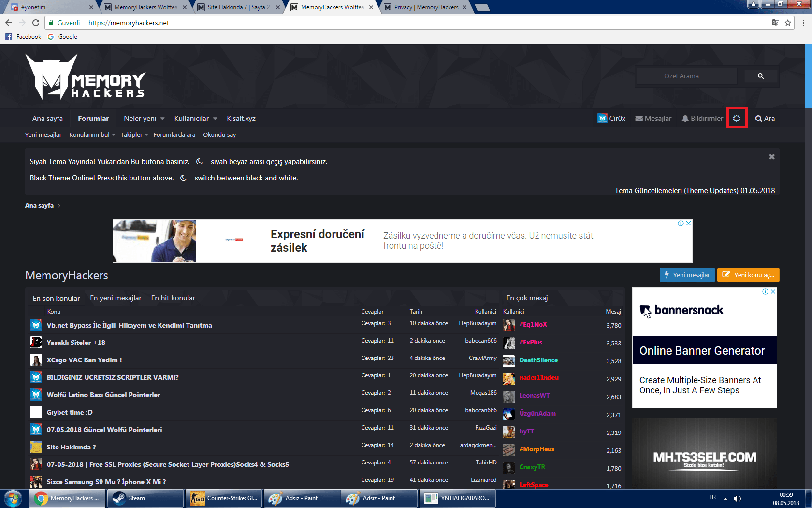
Task: Click the MemoryHackers logo
Action: (86, 76)
